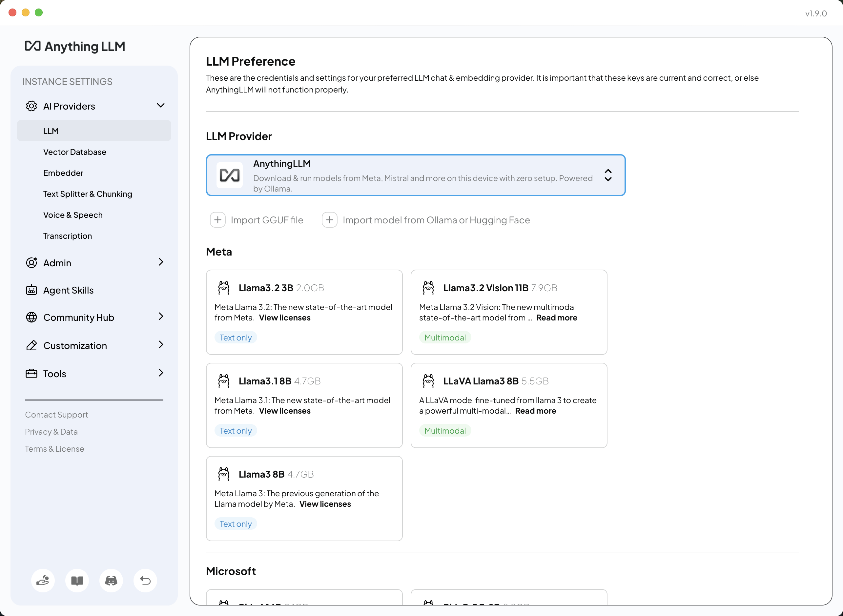This screenshot has width=843, height=616.
Task: Click the Admin user icon
Action: tap(31, 262)
